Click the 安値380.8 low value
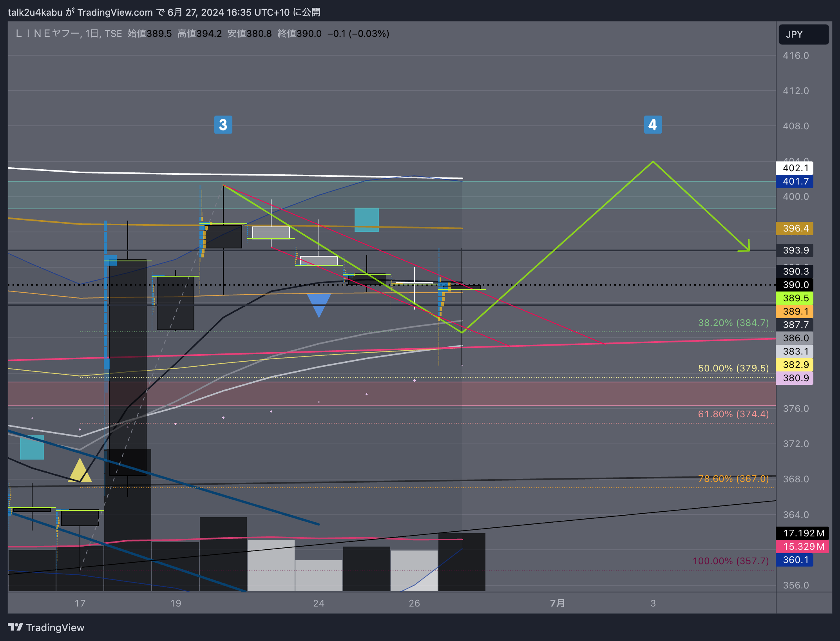Screen dimensions: 840x641 [250, 34]
